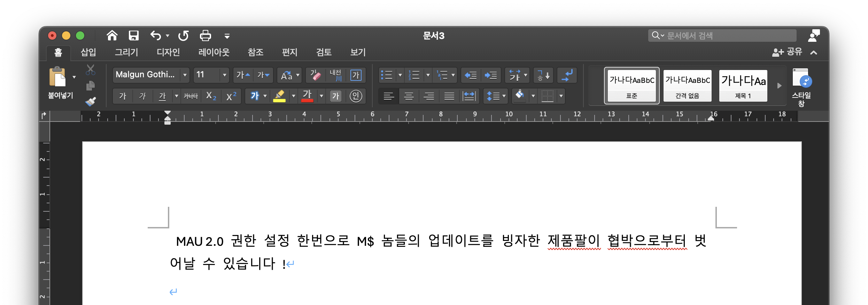Open the Styles pane (스타일 창)
The height and width of the screenshot is (305, 868).
[x=801, y=87]
